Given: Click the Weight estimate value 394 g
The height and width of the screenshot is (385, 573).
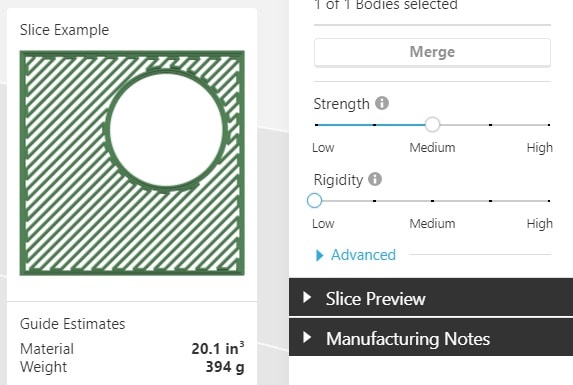Looking at the screenshot, I should click(225, 367).
